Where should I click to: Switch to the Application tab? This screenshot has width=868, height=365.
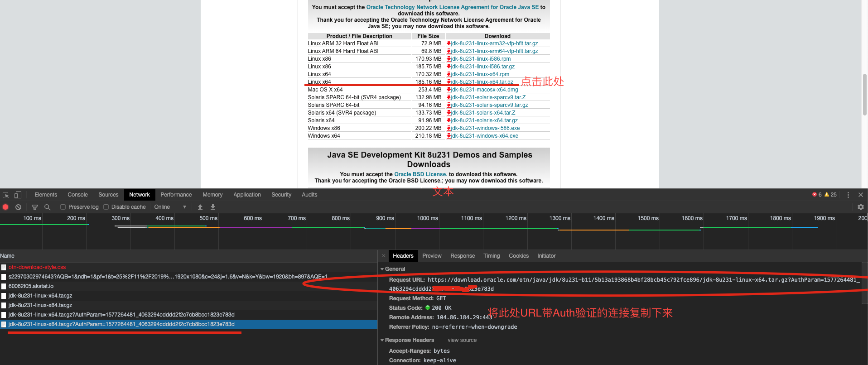(247, 195)
